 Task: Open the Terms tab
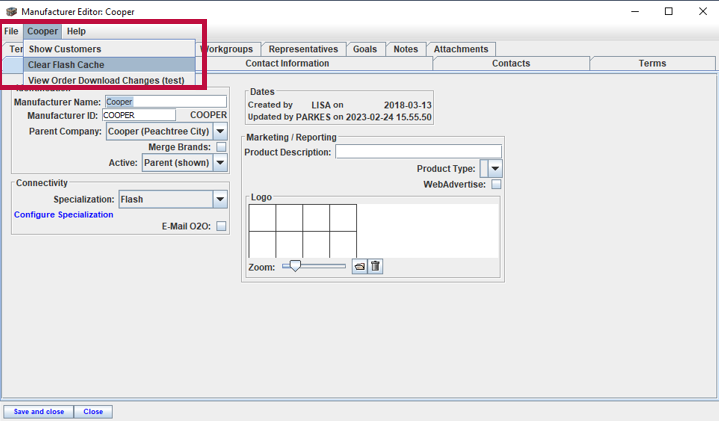652,63
